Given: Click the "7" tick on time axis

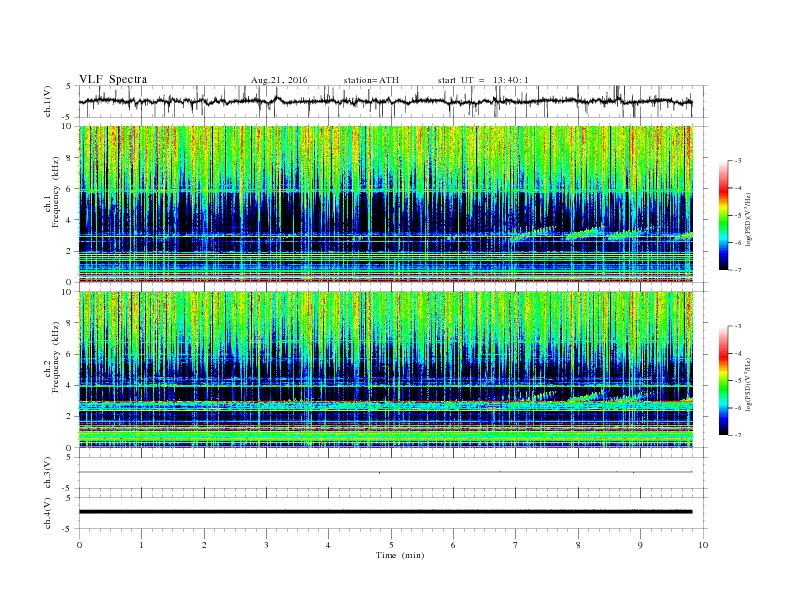Looking at the screenshot, I should (x=516, y=545).
